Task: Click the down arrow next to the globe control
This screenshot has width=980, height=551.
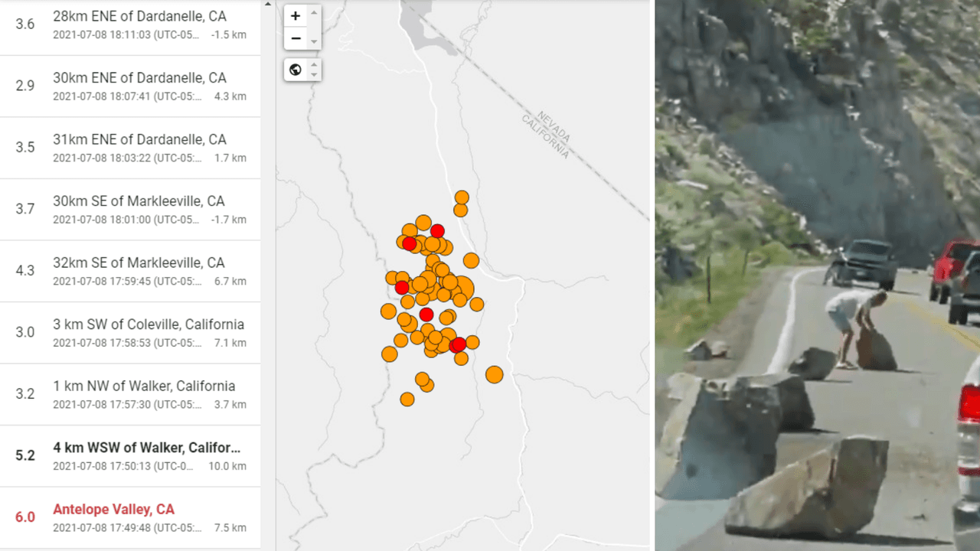Action: [x=314, y=74]
